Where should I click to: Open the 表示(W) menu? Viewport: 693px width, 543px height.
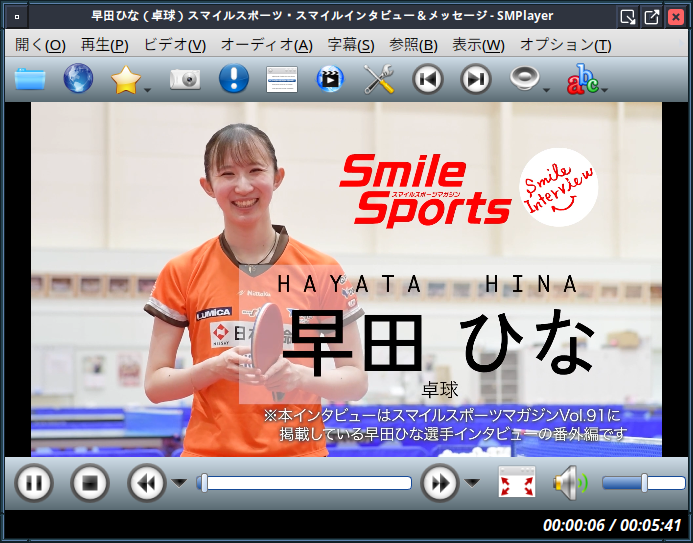478,45
